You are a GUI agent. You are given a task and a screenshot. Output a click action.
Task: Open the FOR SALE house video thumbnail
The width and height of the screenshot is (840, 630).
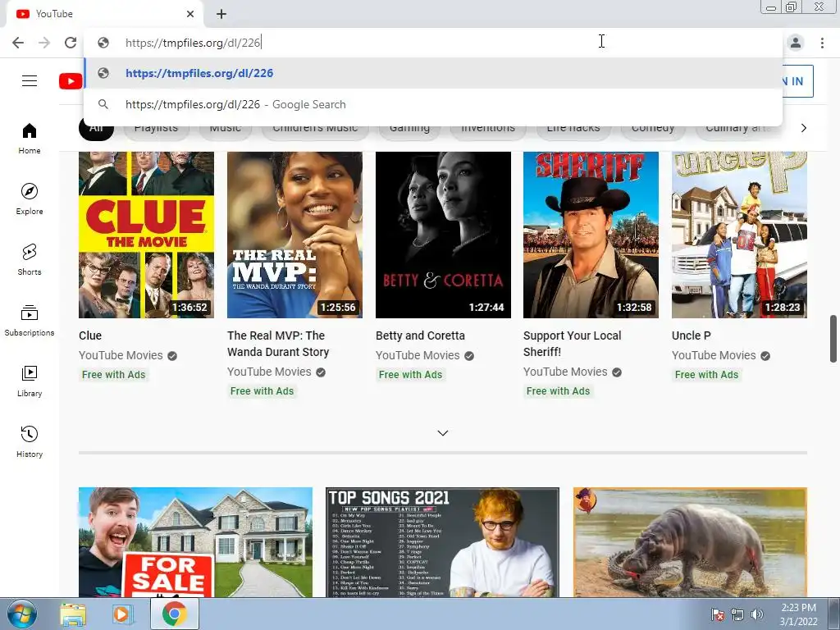195,542
